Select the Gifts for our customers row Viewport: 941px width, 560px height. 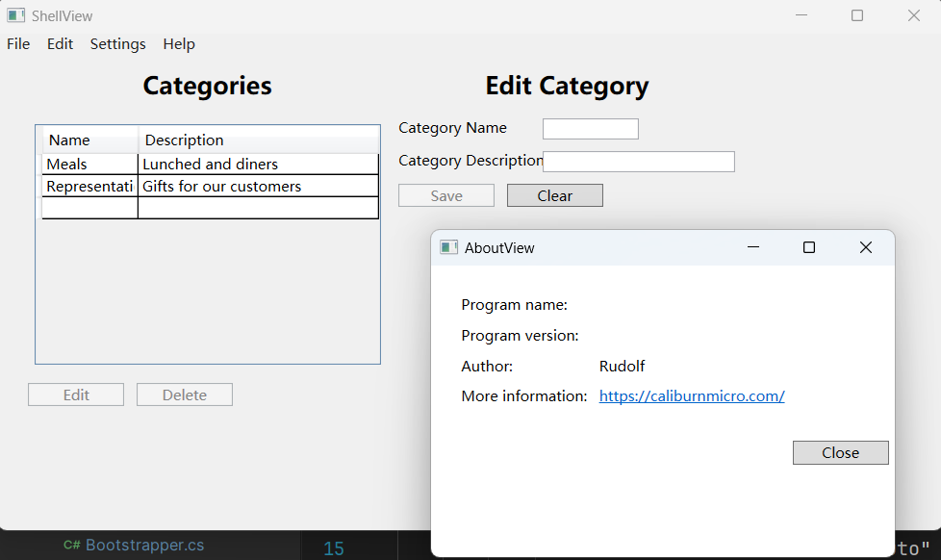point(258,186)
